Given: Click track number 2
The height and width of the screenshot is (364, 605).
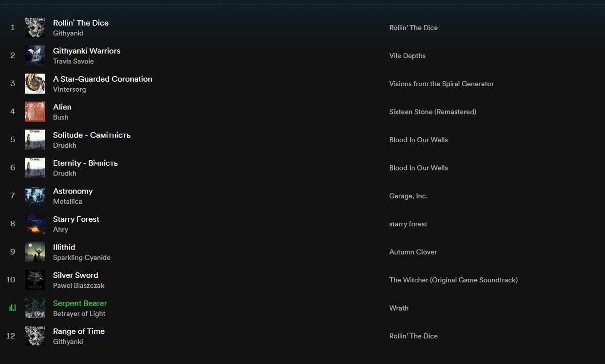Looking at the screenshot, I should coord(13,55).
